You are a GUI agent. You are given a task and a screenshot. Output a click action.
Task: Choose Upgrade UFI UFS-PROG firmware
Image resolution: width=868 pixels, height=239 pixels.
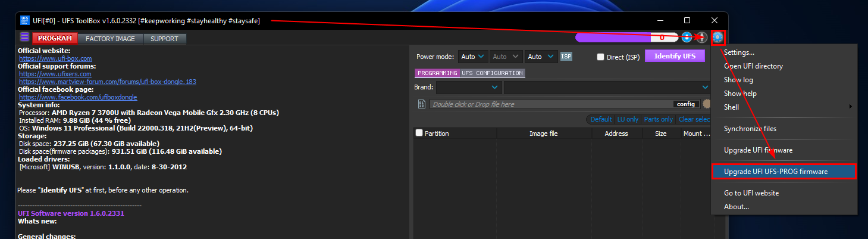[784, 172]
